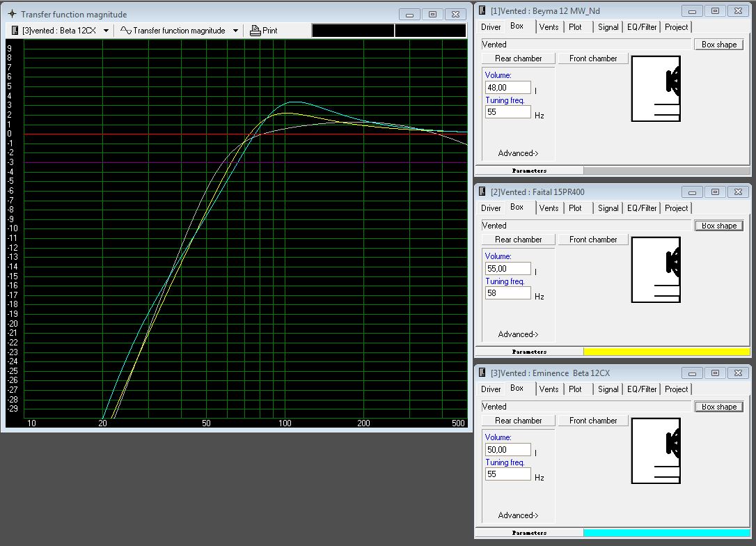756x546 pixels.
Task: Open the plot type dropdown arrow
Action: 235,31
